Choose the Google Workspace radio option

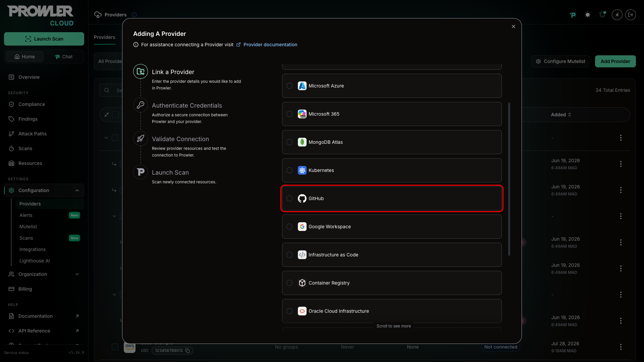289,227
